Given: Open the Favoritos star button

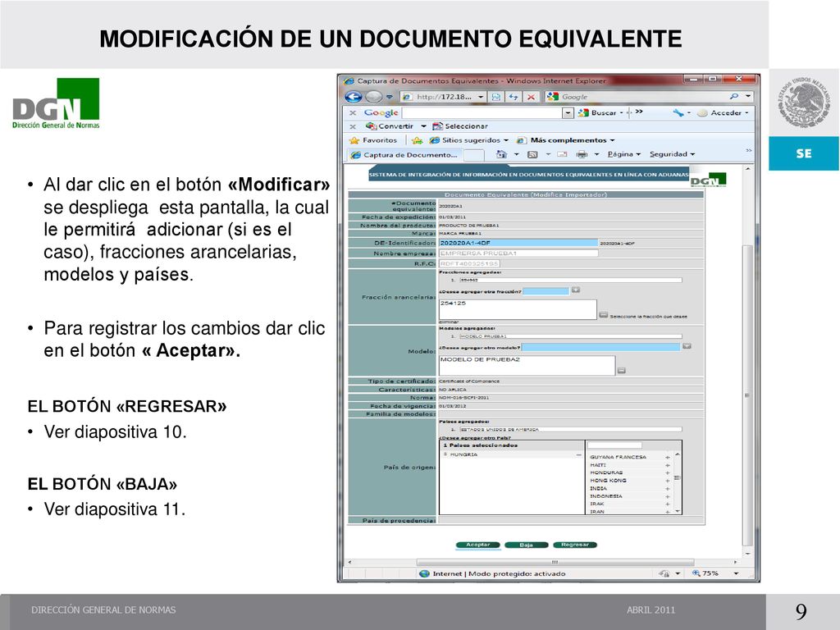Looking at the screenshot, I should pos(373,140).
